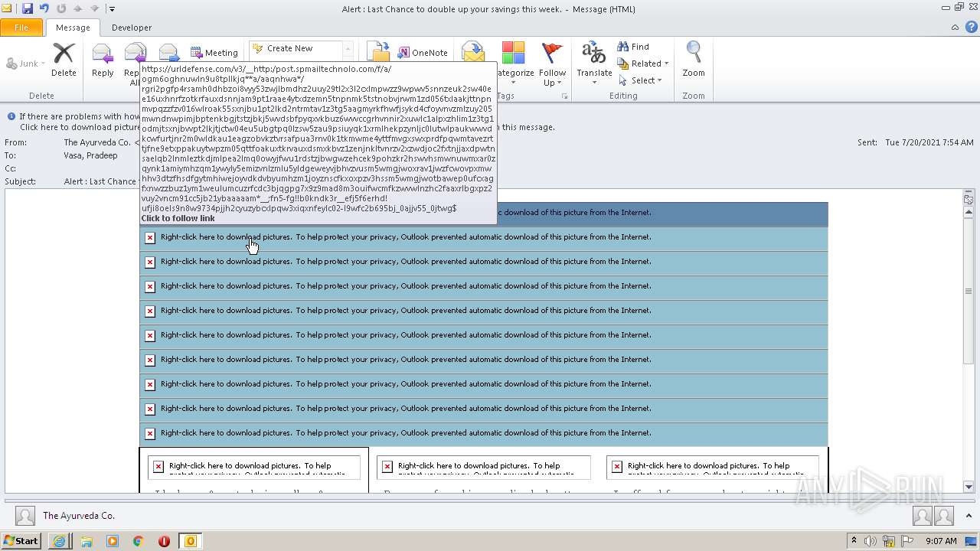
Task: Click the blocked picture above the right text column
Action: tap(713, 467)
